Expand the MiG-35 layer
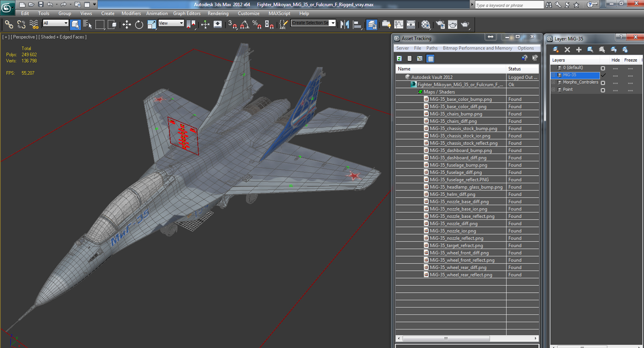Screen dimensions: 644x348 pos(553,75)
